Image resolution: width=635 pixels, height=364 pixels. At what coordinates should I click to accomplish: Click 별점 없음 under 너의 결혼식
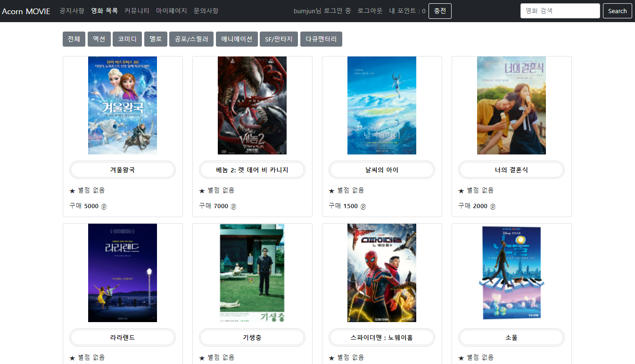coord(480,190)
